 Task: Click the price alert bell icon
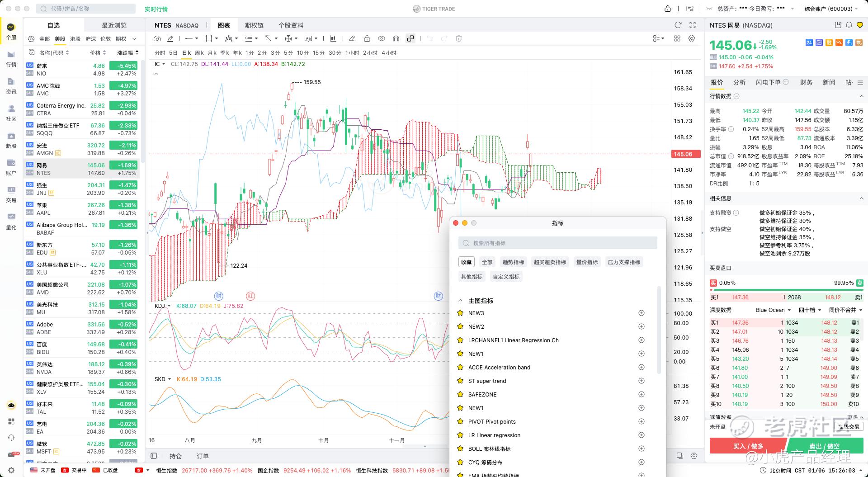pos(849,25)
